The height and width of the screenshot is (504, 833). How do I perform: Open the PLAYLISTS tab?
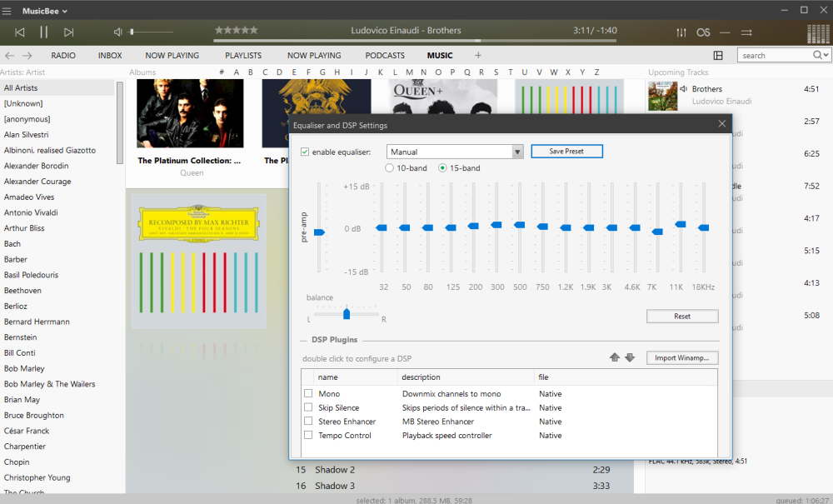pyautogui.click(x=243, y=55)
